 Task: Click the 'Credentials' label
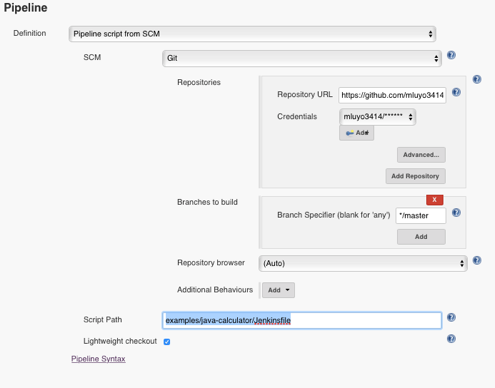point(297,116)
